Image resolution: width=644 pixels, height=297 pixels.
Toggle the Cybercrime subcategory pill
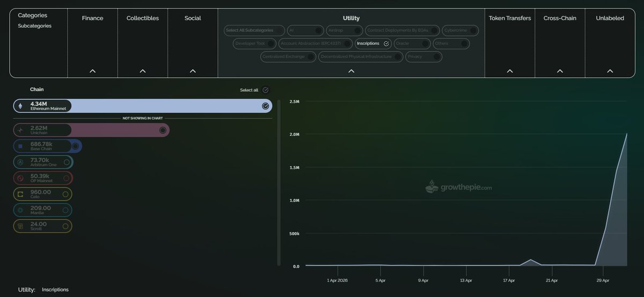[460, 31]
